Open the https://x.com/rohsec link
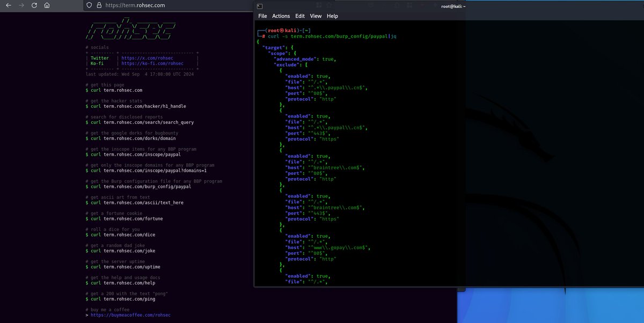 (148, 58)
